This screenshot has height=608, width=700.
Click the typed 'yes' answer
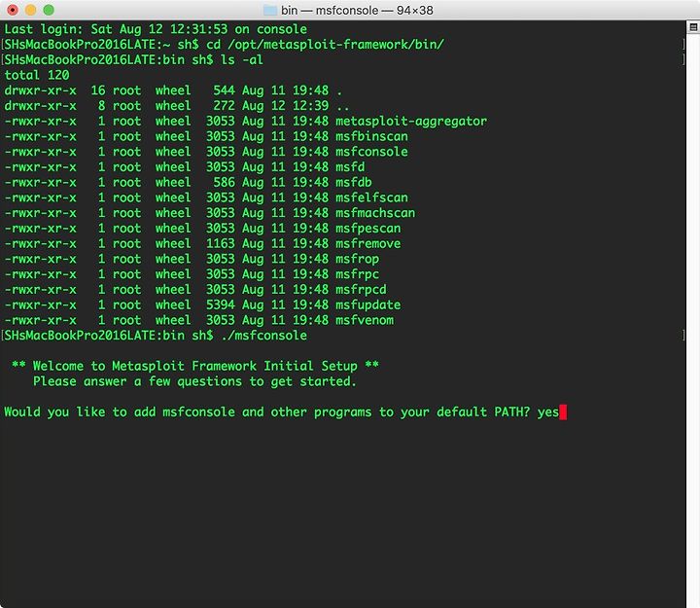pos(548,411)
